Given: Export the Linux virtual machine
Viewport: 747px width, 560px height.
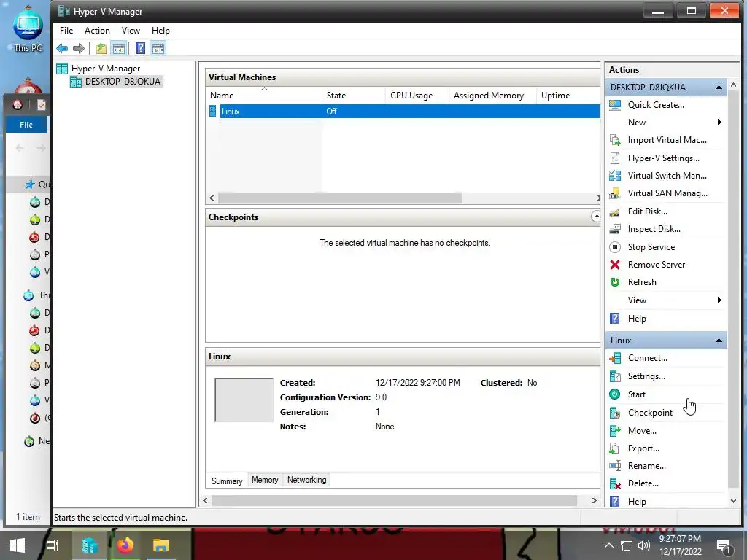Looking at the screenshot, I should pos(643,448).
